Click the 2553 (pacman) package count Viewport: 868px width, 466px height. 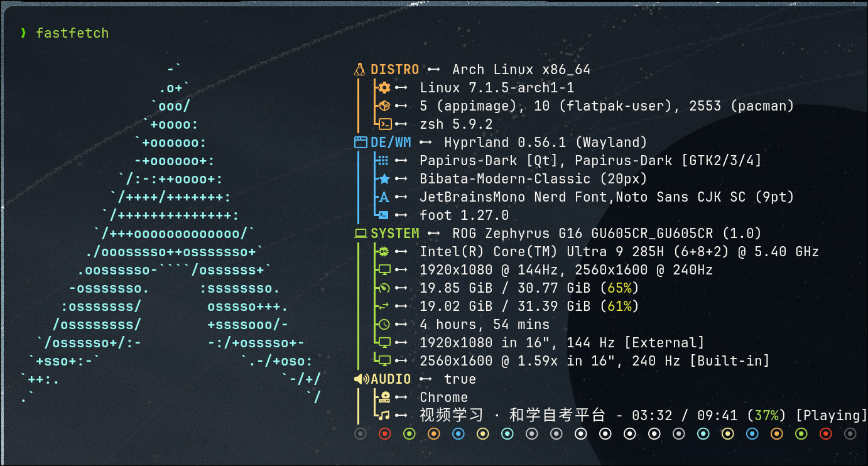point(741,106)
